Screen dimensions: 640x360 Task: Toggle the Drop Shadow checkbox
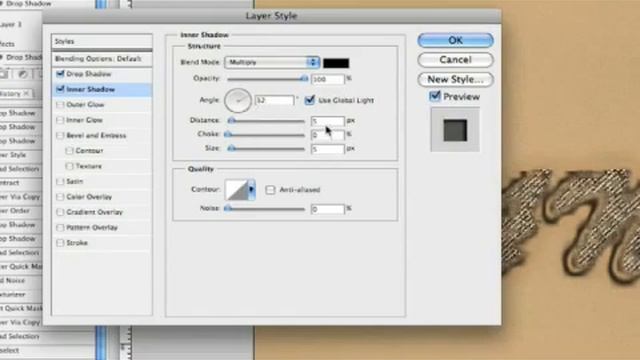[x=60, y=74]
